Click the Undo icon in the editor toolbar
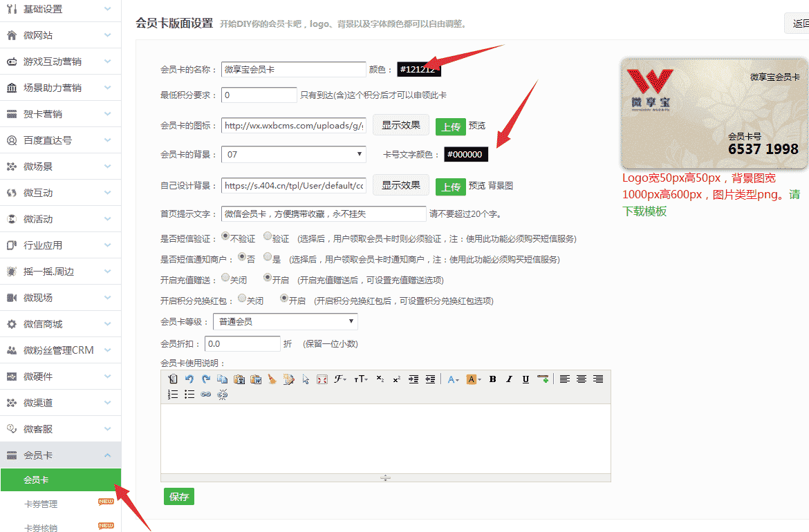Viewport: 809px width, 532px height. pos(189,379)
